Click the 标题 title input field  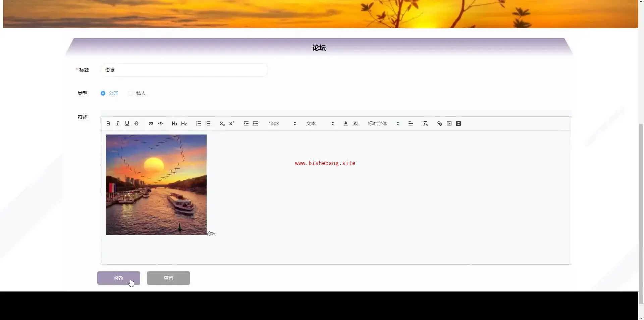click(x=184, y=70)
